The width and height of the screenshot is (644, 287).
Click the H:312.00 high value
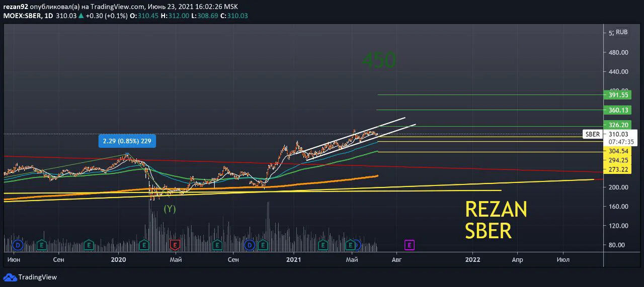click(175, 16)
